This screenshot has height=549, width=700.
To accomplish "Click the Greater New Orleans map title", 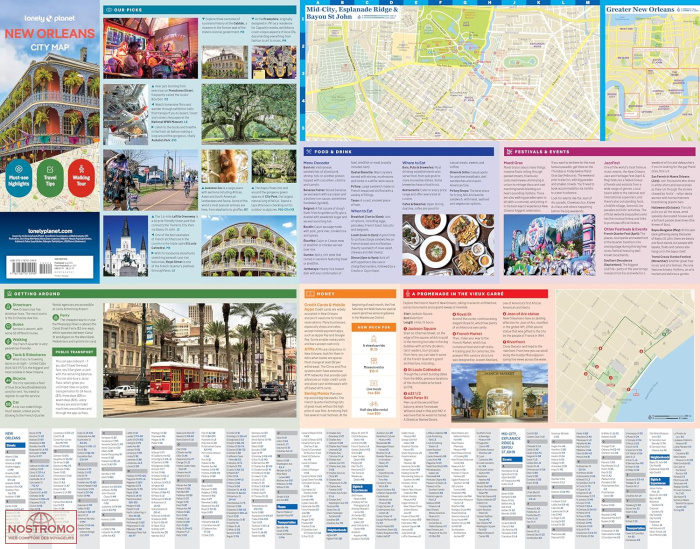I will [640, 9].
